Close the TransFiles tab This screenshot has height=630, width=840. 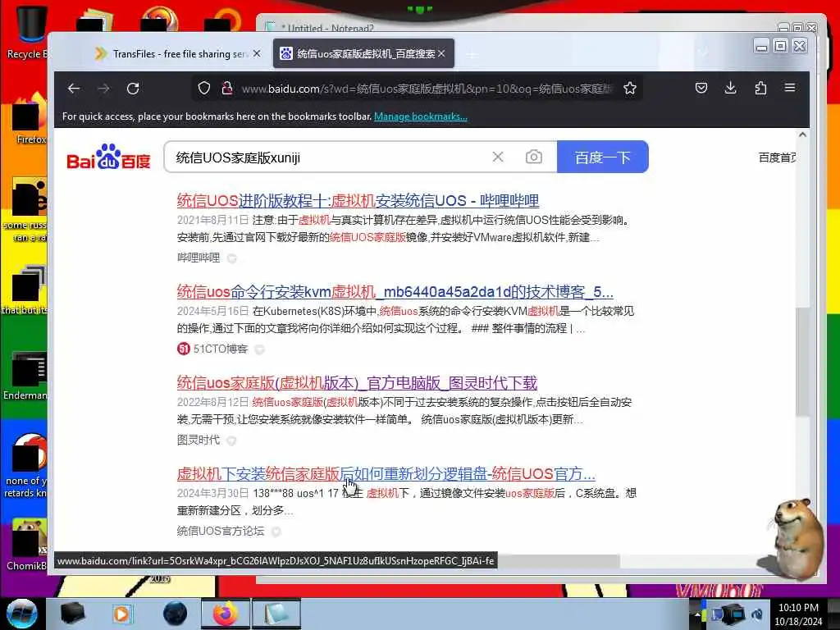click(x=257, y=53)
